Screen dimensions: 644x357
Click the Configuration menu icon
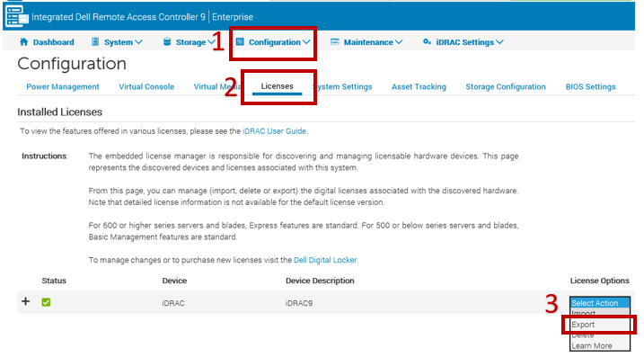click(x=240, y=41)
